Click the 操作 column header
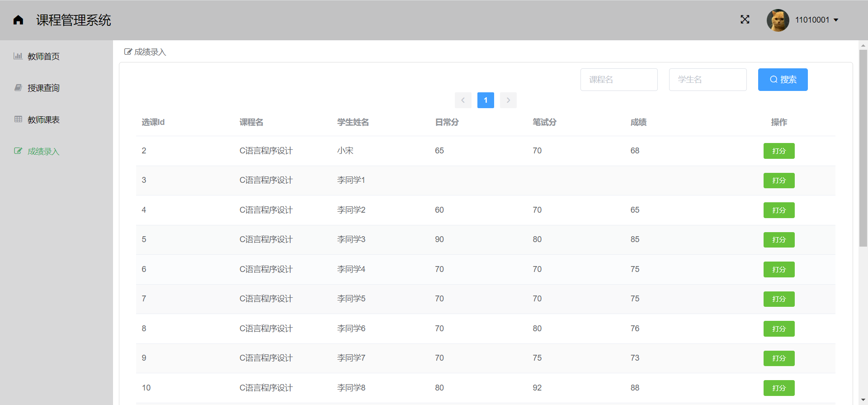 779,122
